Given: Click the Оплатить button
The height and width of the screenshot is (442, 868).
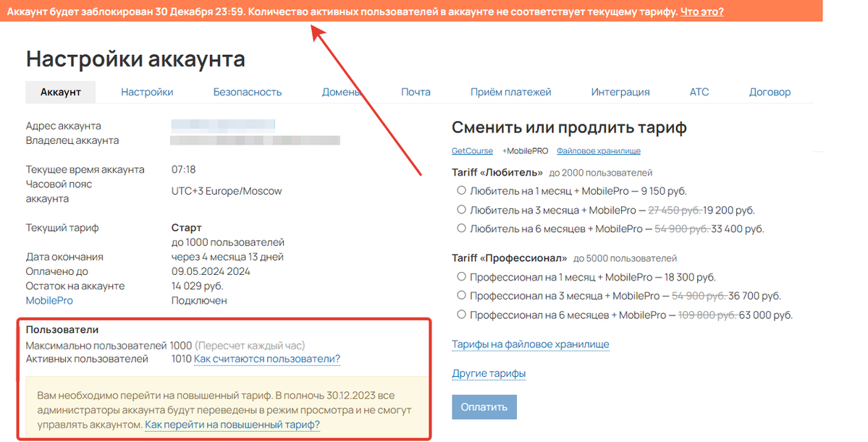Looking at the screenshot, I should pos(484,407).
